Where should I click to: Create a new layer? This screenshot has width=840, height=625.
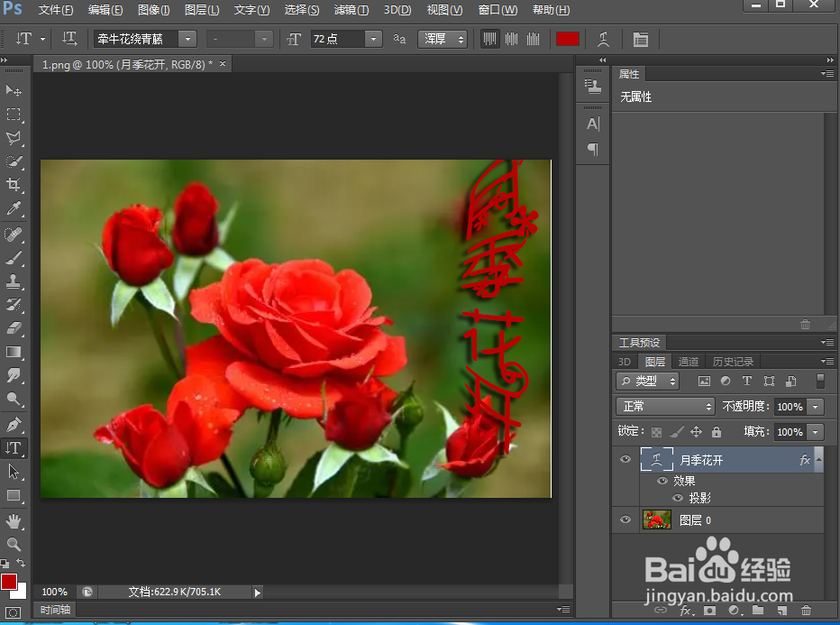[782, 610]
